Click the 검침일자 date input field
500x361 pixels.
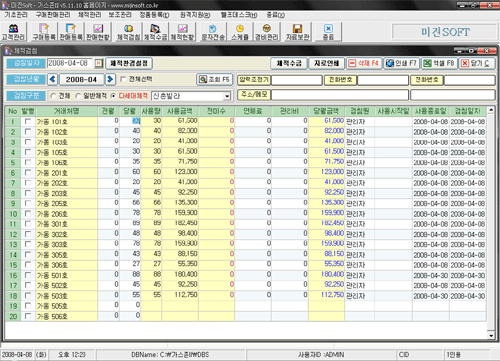click(70, 63)
